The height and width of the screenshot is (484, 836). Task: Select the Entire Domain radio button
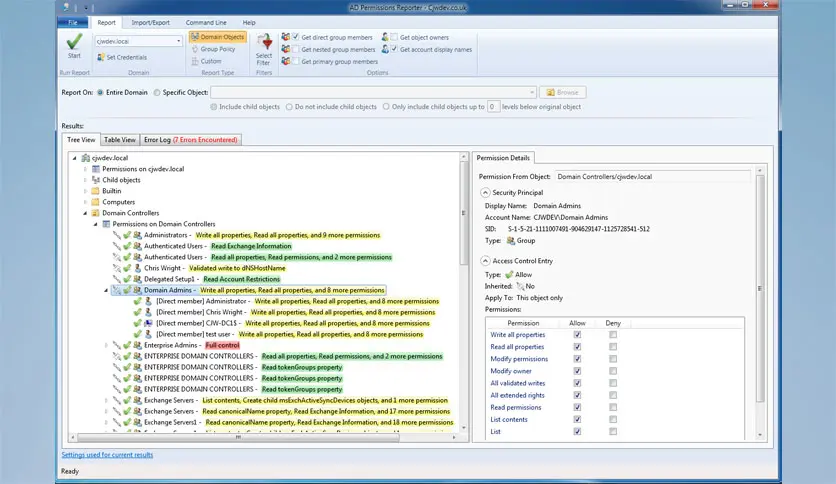100,92
